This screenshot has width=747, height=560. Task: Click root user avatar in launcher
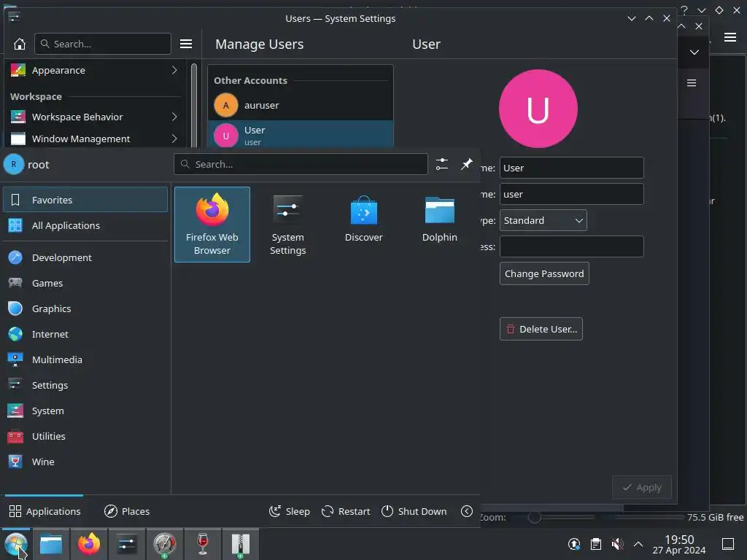(x=13, y=164)
